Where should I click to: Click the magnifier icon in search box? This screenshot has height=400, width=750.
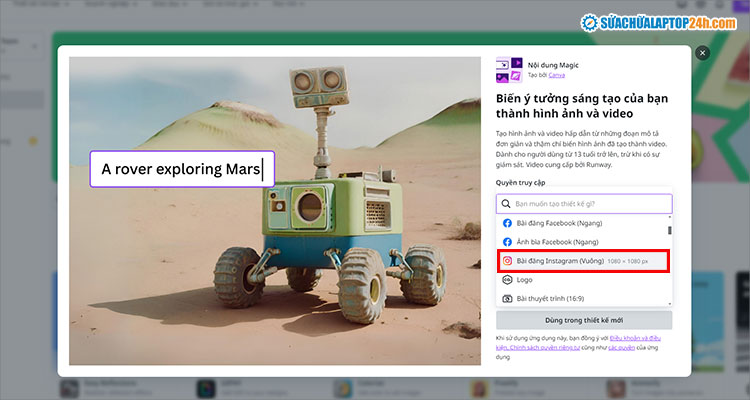[x=507, y=204]
